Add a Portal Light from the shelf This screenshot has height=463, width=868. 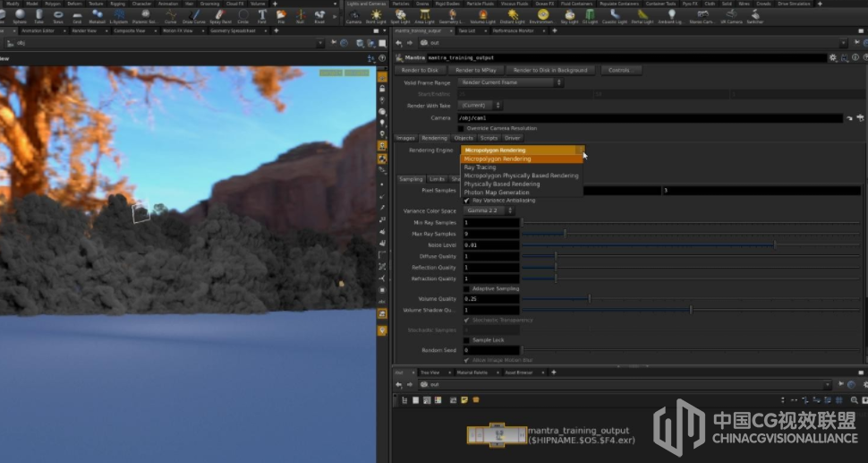click(x=642, y=16)
